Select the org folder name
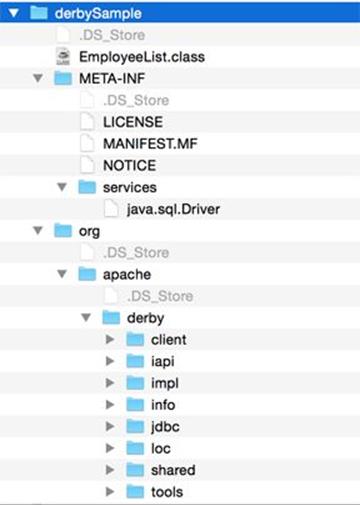 (89, 232)
